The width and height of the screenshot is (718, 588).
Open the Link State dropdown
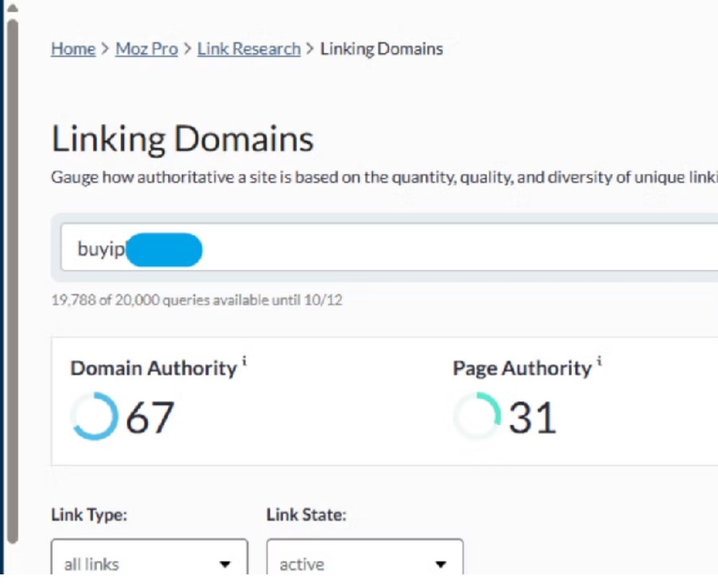point(365,557)
